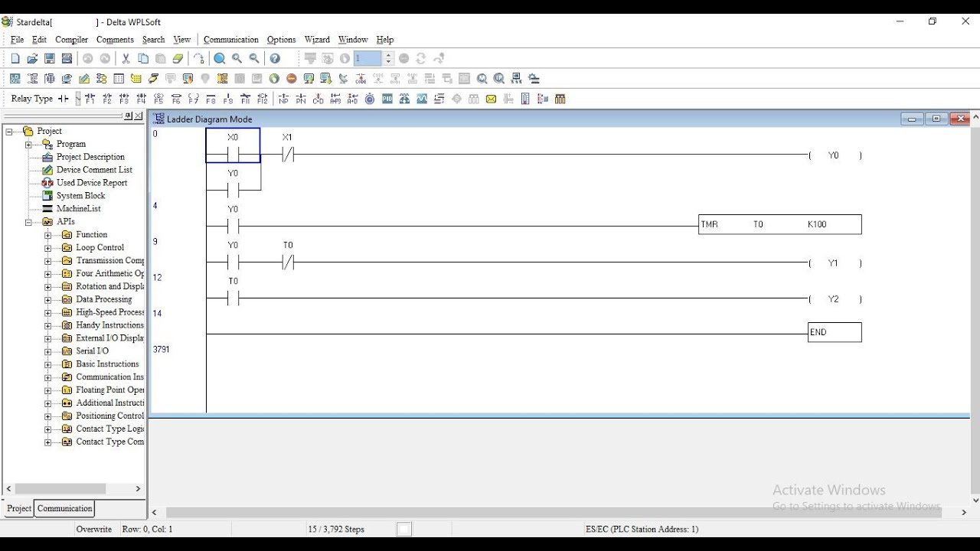The height and width of the screenshot is (551, 980).
Task: Expand the Loop Control folder
Action: 47,248
